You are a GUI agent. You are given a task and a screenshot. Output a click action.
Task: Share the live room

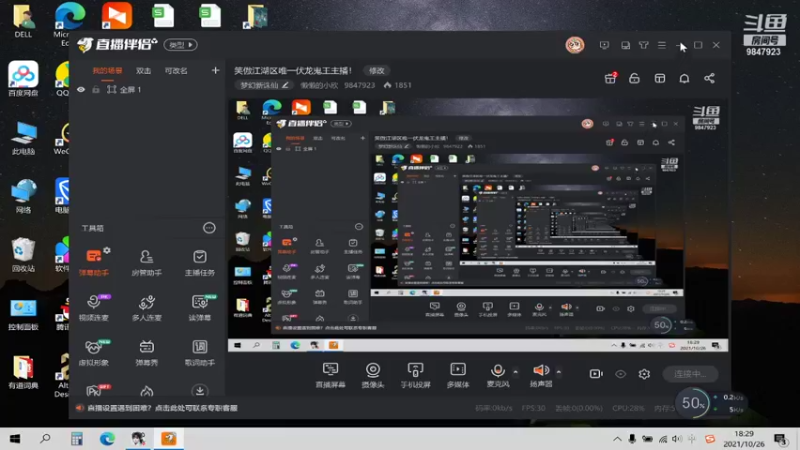point(709,78)
